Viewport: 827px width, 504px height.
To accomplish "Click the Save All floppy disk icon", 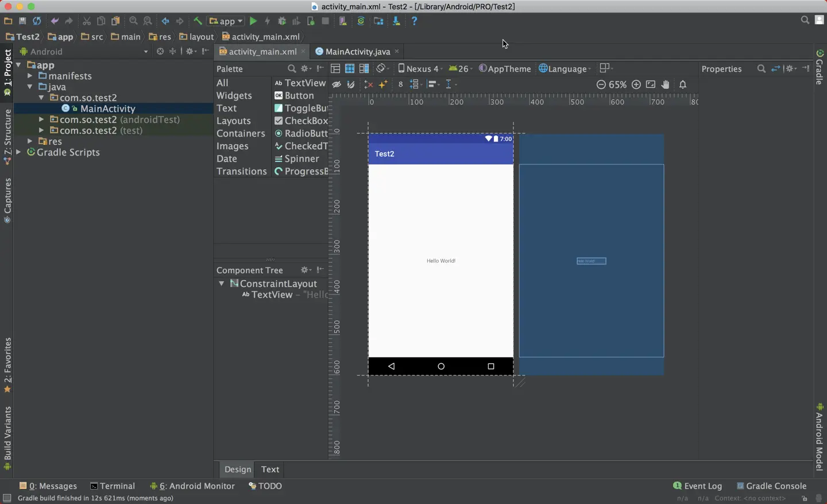I will click(x=22, y=21).
